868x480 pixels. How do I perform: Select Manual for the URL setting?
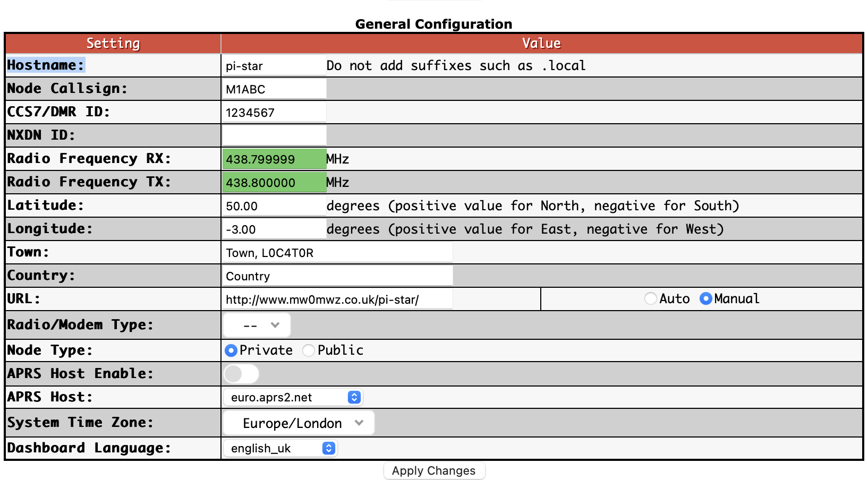coord(705,298)
